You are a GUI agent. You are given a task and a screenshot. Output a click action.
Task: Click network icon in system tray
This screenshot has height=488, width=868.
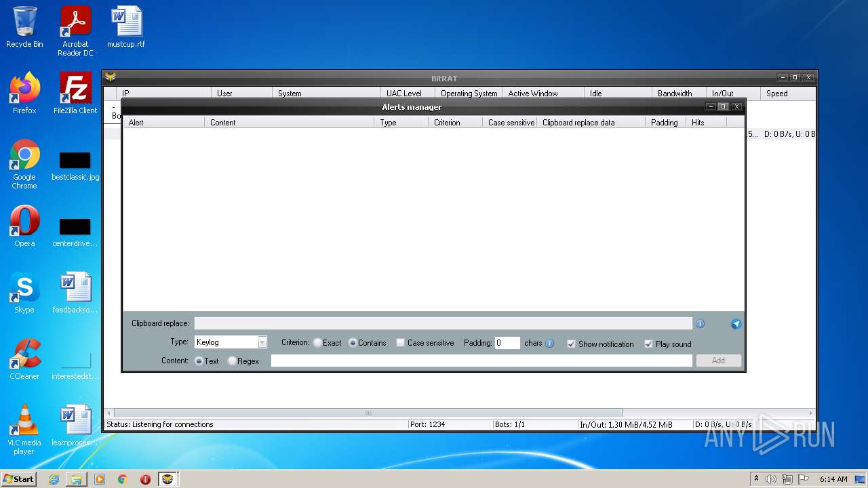point(787,479)
